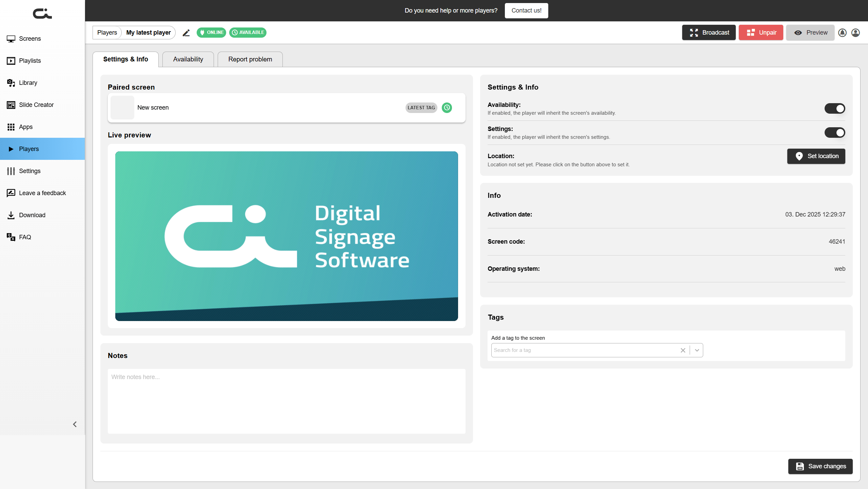The image size is (868, 489).
Task: Clear the tag search with X
Action: pyautogui.click(x=683, y=350)
